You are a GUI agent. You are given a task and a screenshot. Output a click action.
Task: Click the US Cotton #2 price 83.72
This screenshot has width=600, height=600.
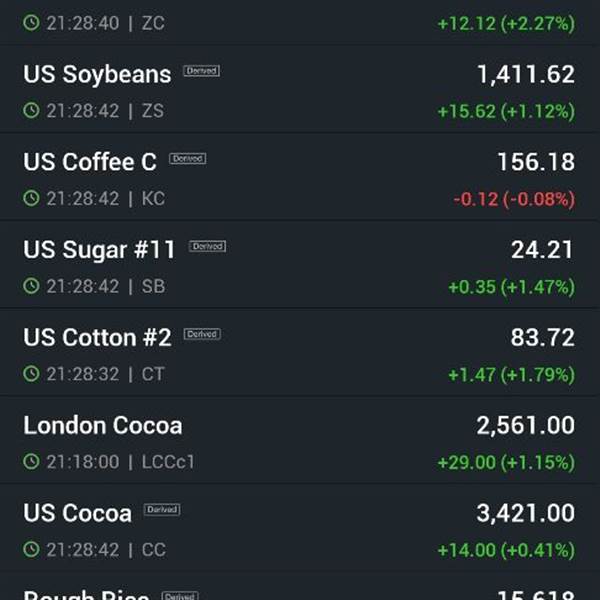pos(543,338)
